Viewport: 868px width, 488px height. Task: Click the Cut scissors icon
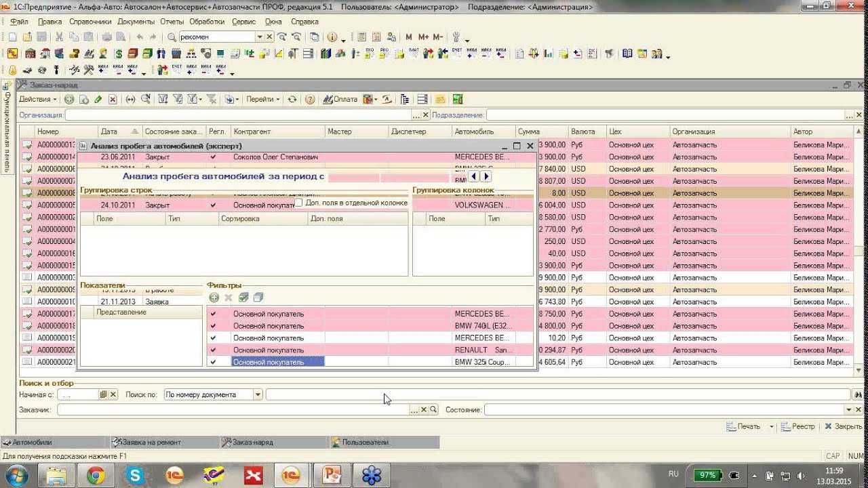[x=59, y=37]
